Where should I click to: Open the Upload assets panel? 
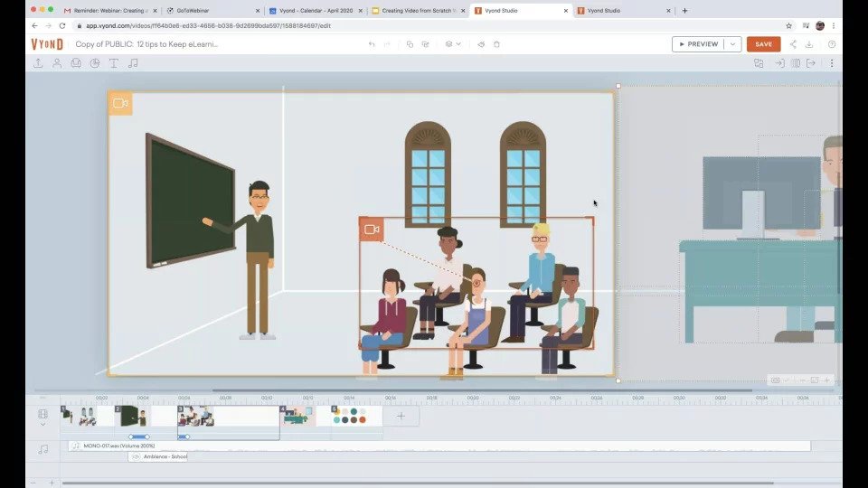pos(38,63)
